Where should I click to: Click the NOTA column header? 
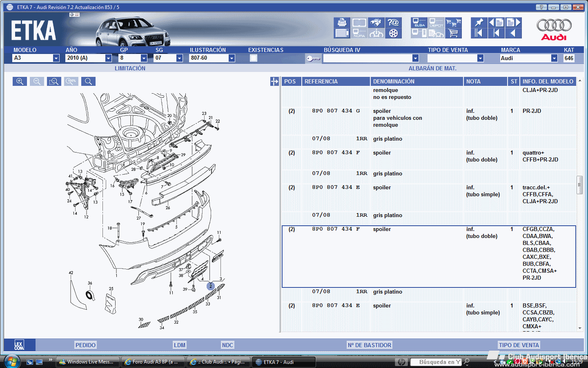[x=485, y=81]
